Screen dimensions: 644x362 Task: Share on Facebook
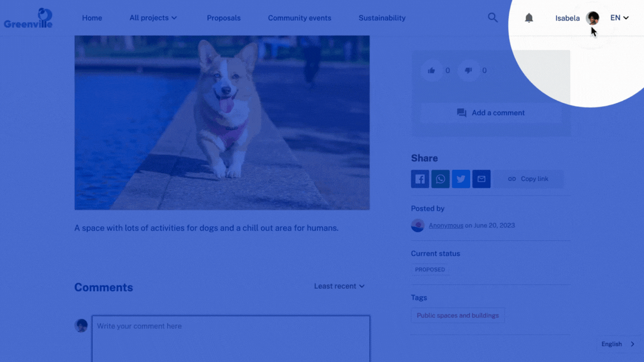(x=420, y=179)
